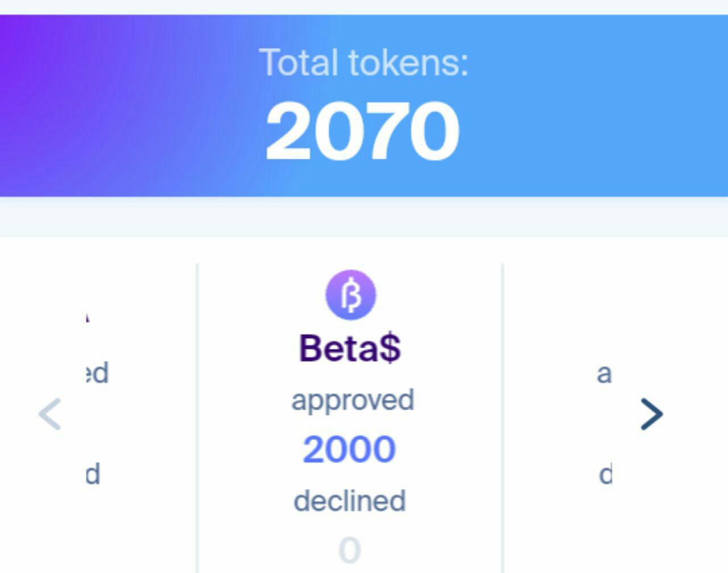Click the declined label under Beta$
Image resolution: width=728 pixels, height=573 pixels.
tap(350, 501)
